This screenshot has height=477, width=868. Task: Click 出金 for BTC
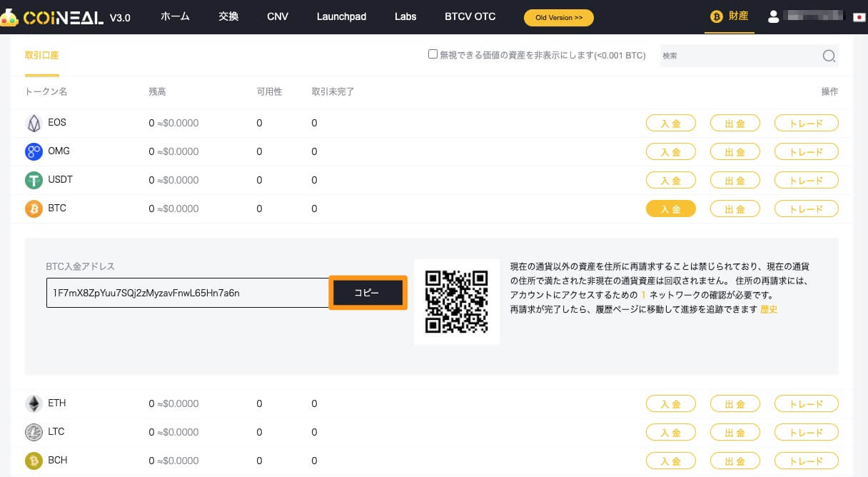click(735, 209)
